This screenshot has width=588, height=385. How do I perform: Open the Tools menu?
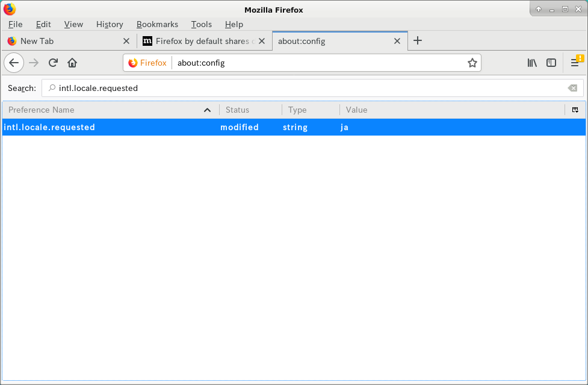202,24
